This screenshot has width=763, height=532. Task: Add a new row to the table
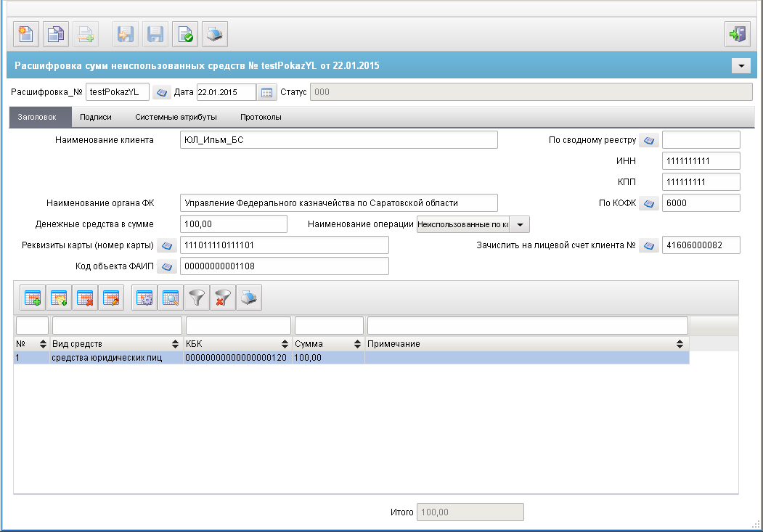tap(33, 298)
